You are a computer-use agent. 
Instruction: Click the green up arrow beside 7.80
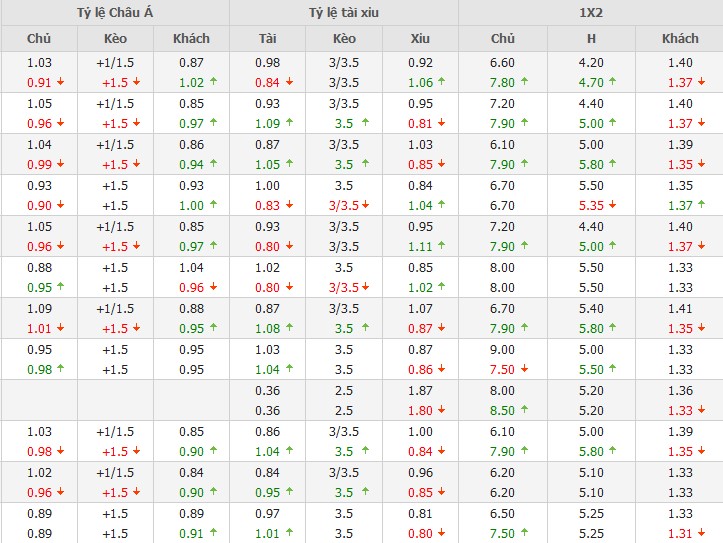[x=523, y=83]
